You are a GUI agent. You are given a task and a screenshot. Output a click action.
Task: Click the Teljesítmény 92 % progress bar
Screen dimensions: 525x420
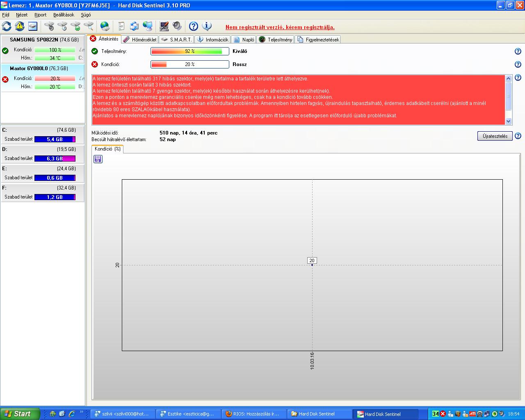(x=189, y=51)
